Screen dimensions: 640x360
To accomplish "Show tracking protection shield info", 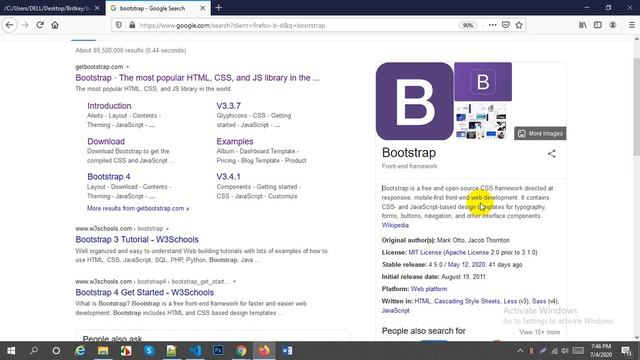I will 119,25.
